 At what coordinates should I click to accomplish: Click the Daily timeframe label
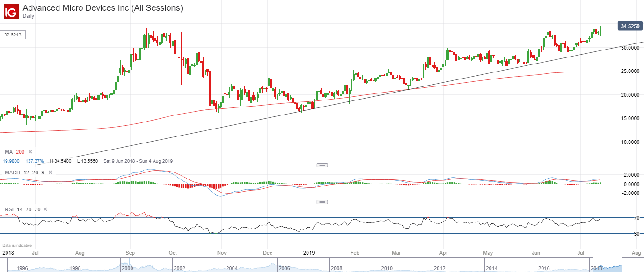(29, 16)
